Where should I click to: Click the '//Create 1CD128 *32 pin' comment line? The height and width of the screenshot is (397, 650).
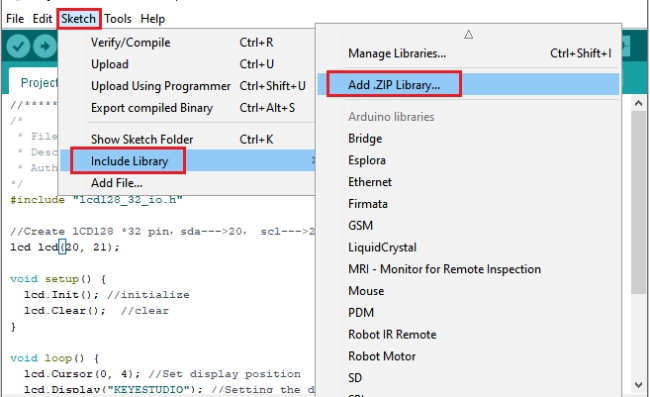click(162, 231)
